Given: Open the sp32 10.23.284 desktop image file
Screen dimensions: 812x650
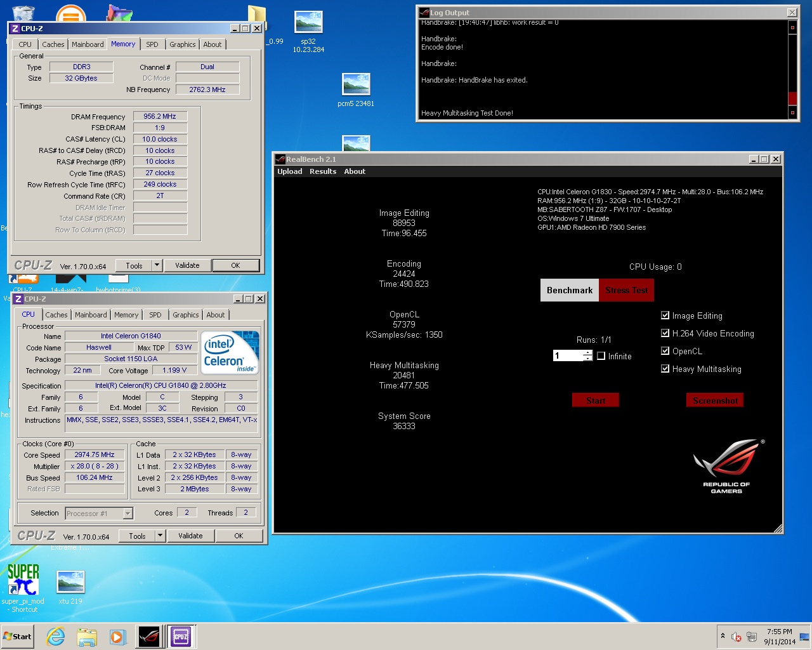Looking at the screenshot, I should pos(308,32).
